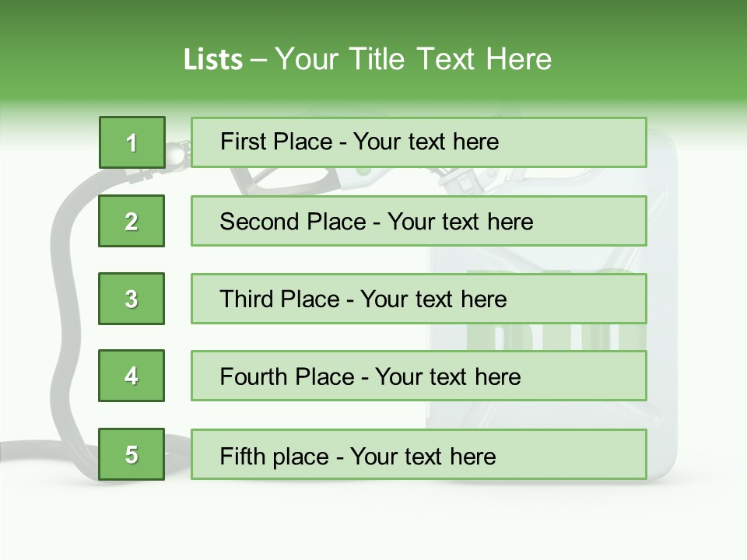
Task: Click the number 5 green box
Action: (132, 454)
